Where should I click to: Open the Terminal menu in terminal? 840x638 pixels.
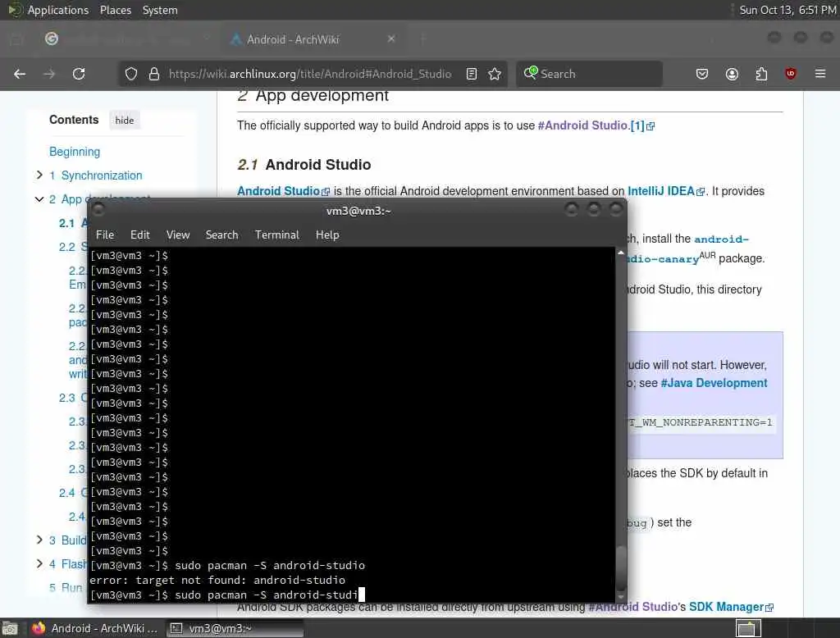[x=277, y=235]
